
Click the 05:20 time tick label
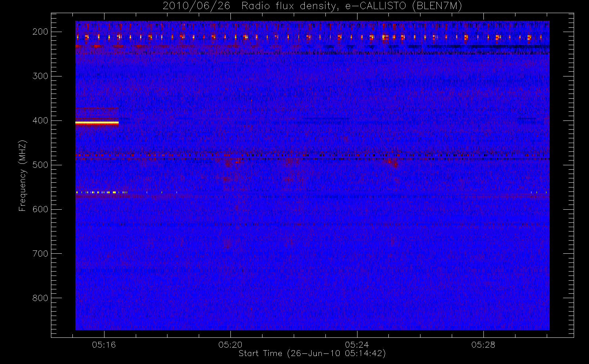tap(230, 345)
